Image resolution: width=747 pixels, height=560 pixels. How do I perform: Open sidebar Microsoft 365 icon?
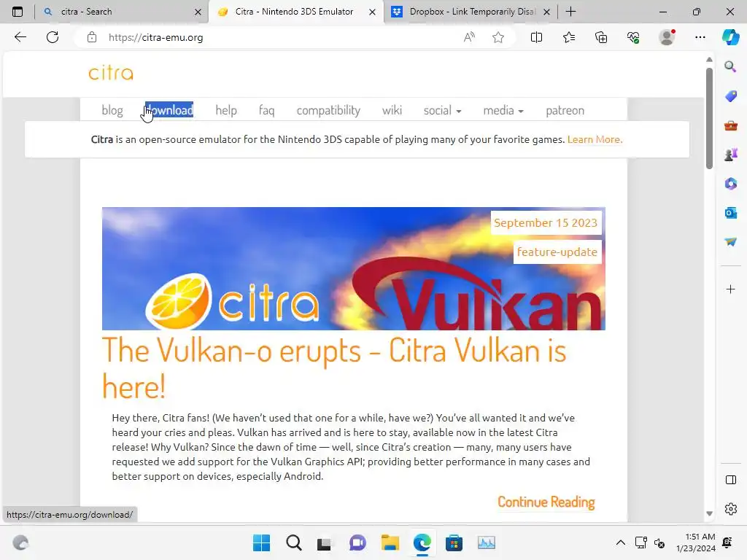click(730, 184)
